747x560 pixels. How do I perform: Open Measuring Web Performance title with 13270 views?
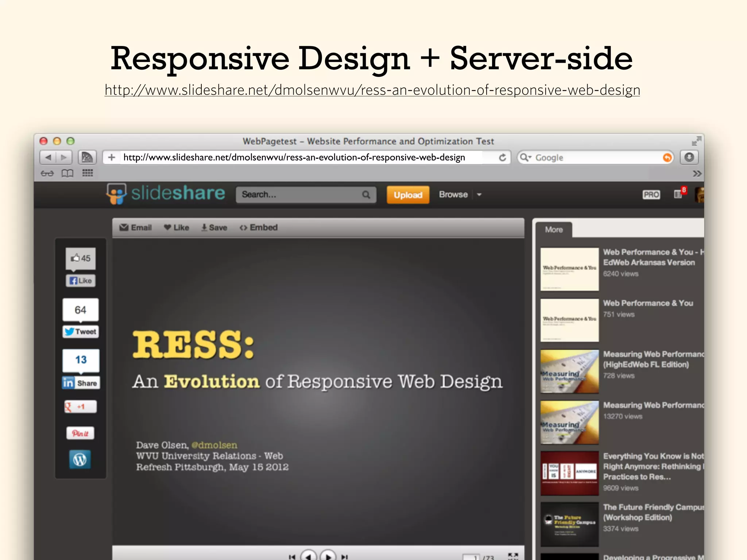[654, 405]
